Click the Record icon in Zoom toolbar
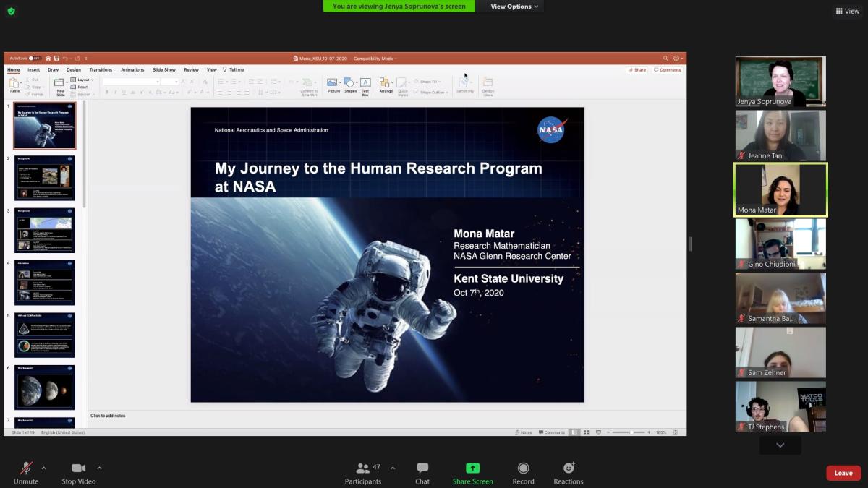 click(x=523, y=468)
